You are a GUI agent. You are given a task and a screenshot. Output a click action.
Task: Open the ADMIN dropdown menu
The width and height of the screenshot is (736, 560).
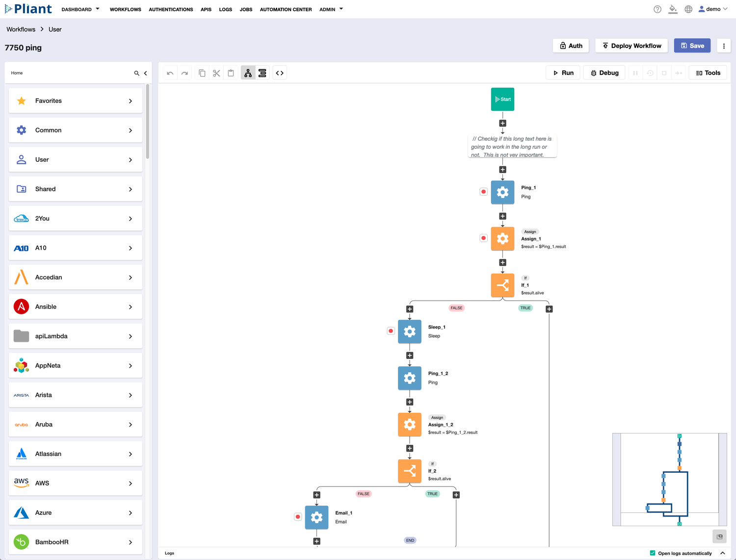coord(330,9)
